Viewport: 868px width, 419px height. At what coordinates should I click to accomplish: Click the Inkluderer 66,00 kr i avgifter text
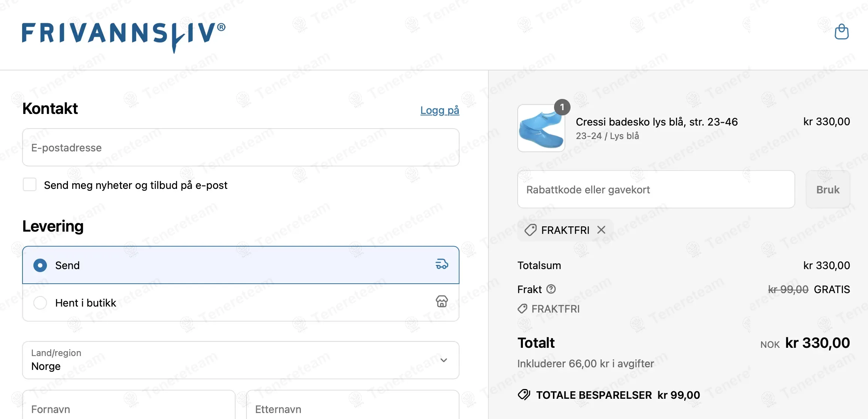[x=586, y=364]
